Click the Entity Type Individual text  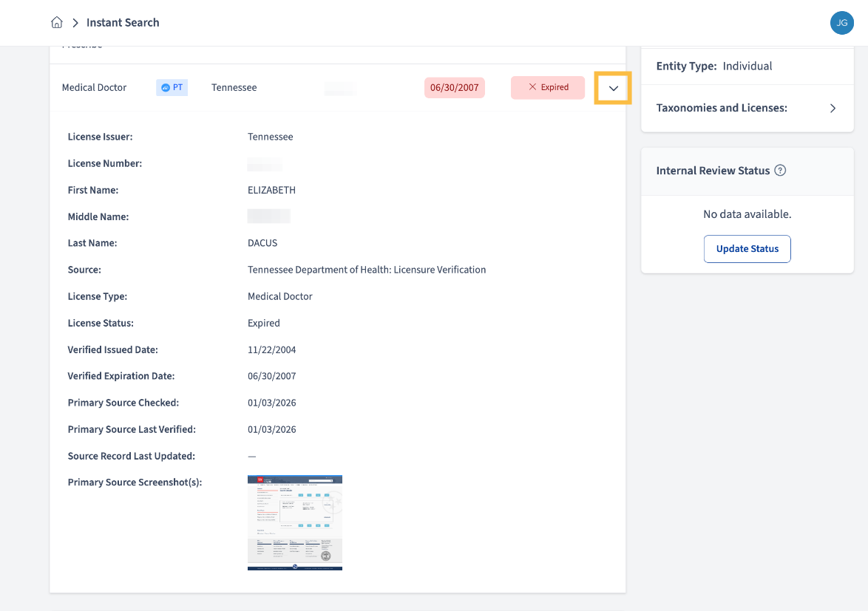(714, 66)
